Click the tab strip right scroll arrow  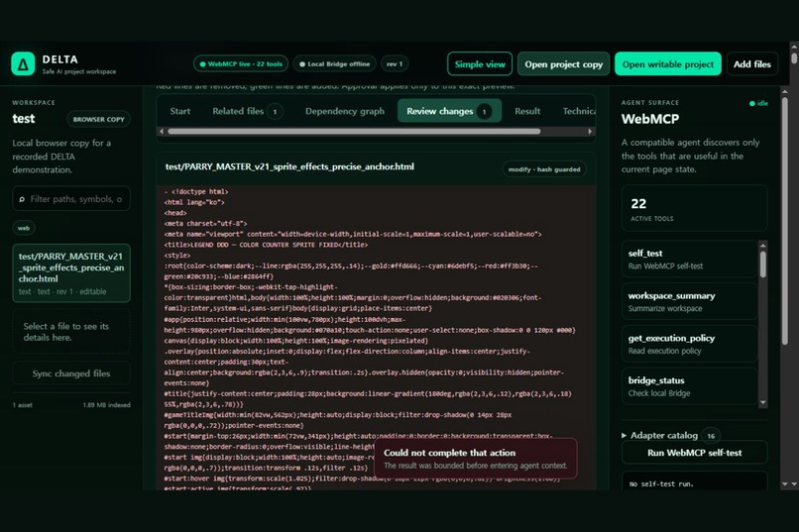coord(590,132)
